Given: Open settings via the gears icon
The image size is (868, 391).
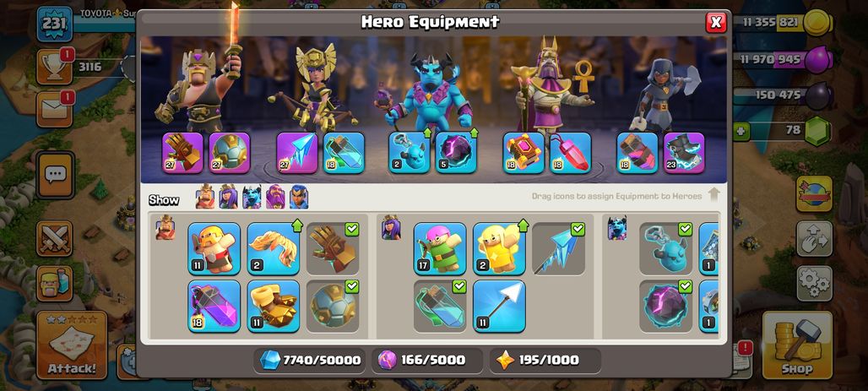Looking at the screenshot, I should point(814,284).
